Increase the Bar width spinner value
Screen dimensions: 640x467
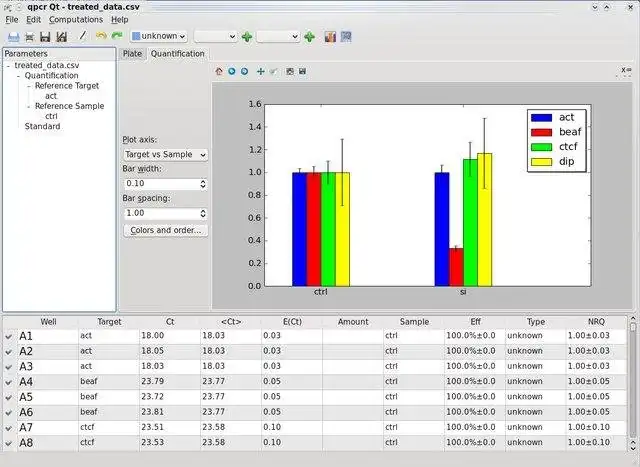(x=203, y=181)
